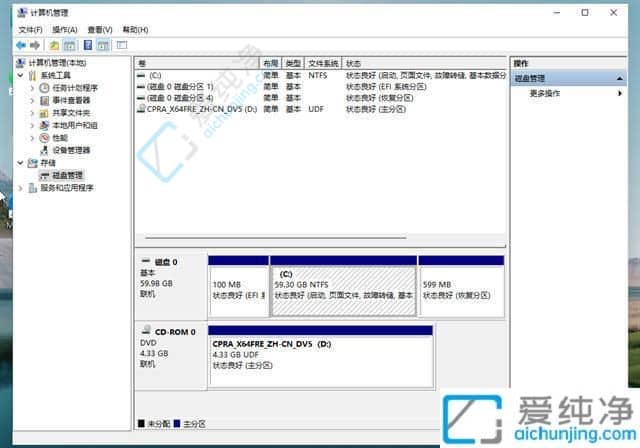Click the 未分配 black legend swatch
This screenshot has width=640, height=448.
click(x=141, y=424)
